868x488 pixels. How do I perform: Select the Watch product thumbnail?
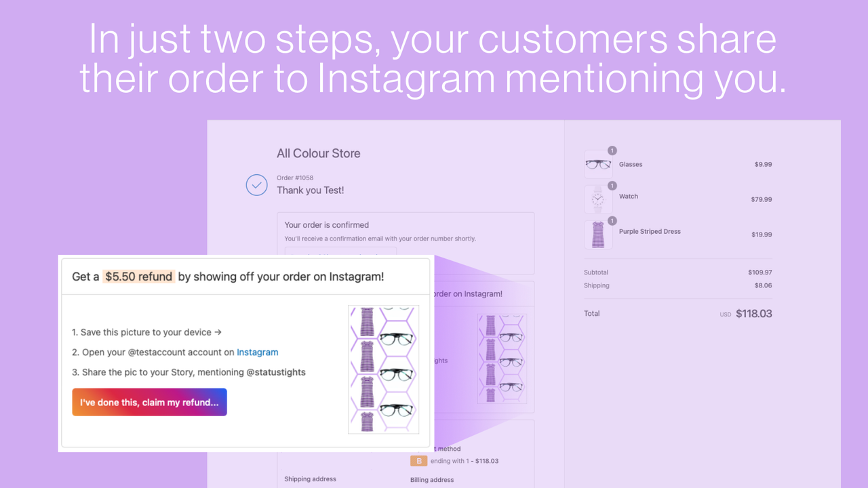pos(597,199)
